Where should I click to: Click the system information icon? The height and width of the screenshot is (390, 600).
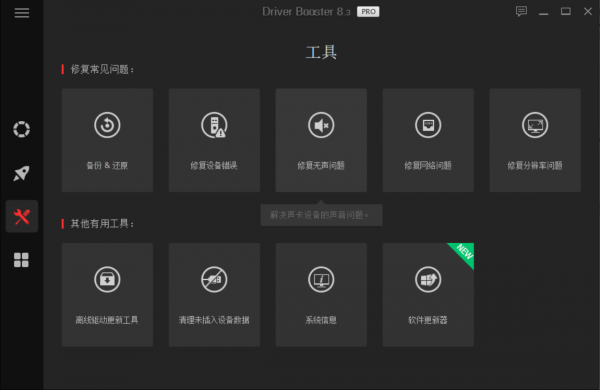point(321,279)
